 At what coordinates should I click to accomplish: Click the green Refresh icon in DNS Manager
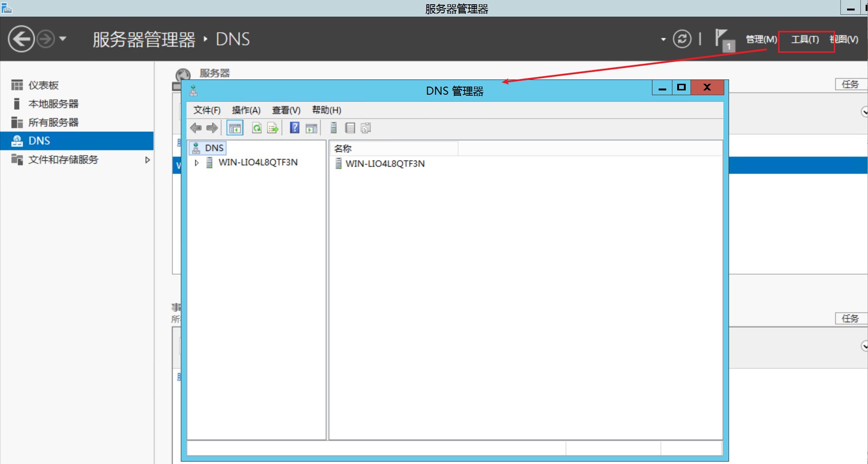[256, 128]
